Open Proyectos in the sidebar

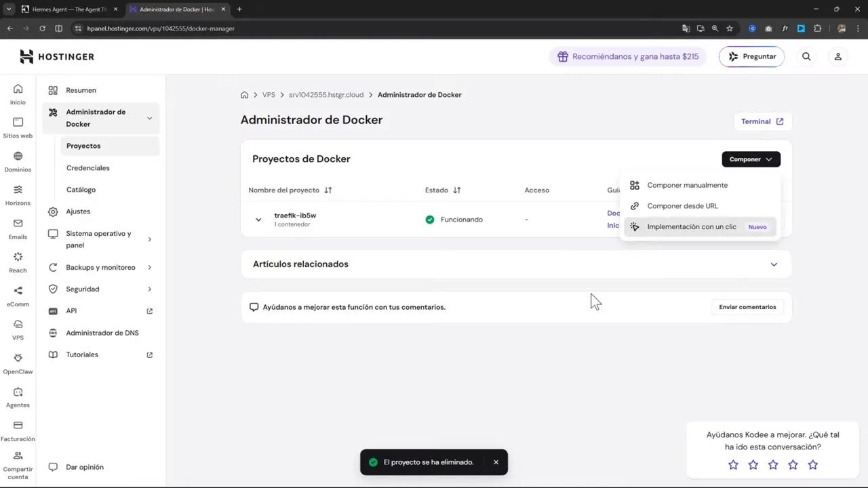[110, 146]
